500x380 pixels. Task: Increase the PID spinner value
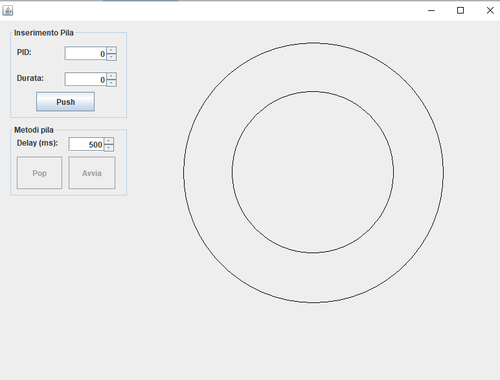tap(111, 50)
